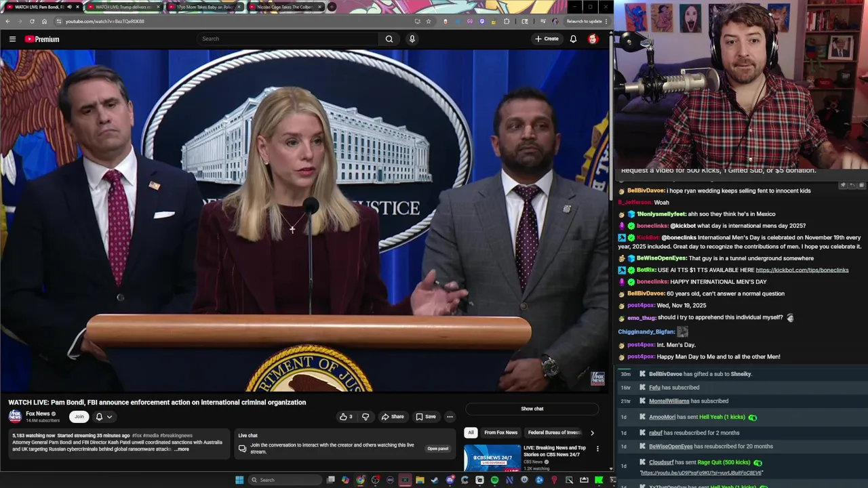Image resolution: width=868 pixels, height=488 pixels.
Task: Click BellBivDavoe's 'i hope ryan wedding' chat message
Action: (x=738, y=190)
